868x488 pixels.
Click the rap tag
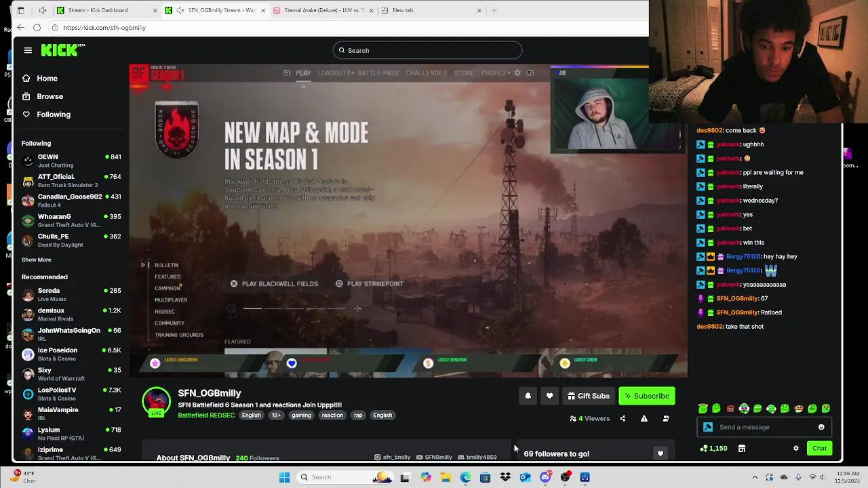click(358, 415)
